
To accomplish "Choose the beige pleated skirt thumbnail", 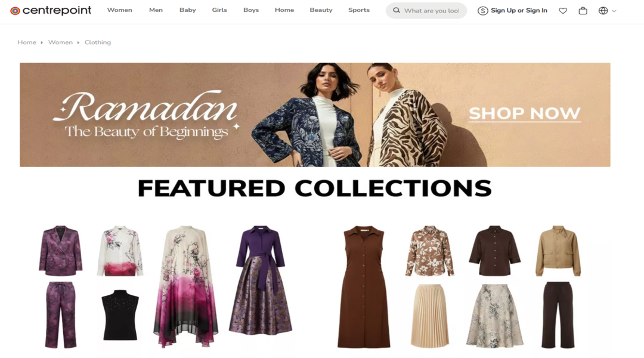I will coord(429,315).
